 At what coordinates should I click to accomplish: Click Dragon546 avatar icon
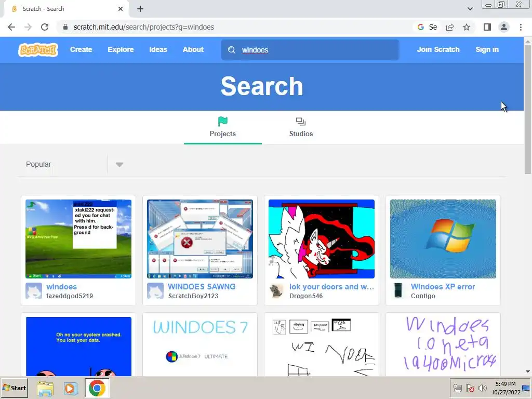click(277, 291)
